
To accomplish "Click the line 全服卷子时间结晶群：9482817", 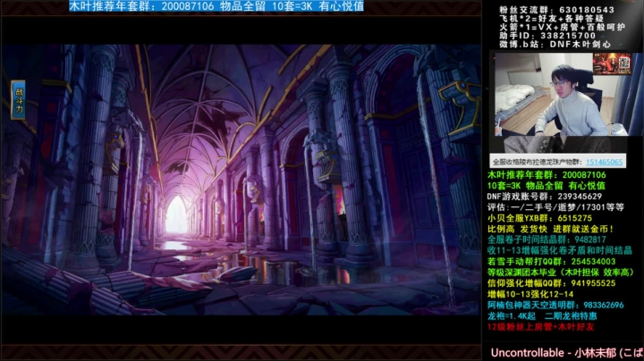I will [x=547, y=239].
